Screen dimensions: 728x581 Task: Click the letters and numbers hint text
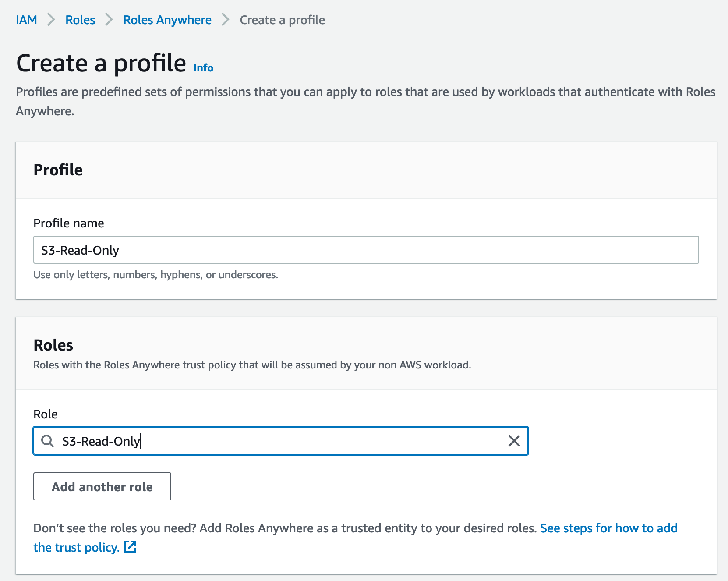pyautogui.click(x=155, y=275)
